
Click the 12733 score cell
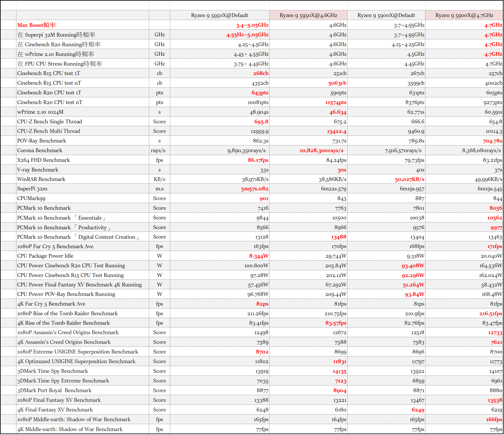(495, 333)
